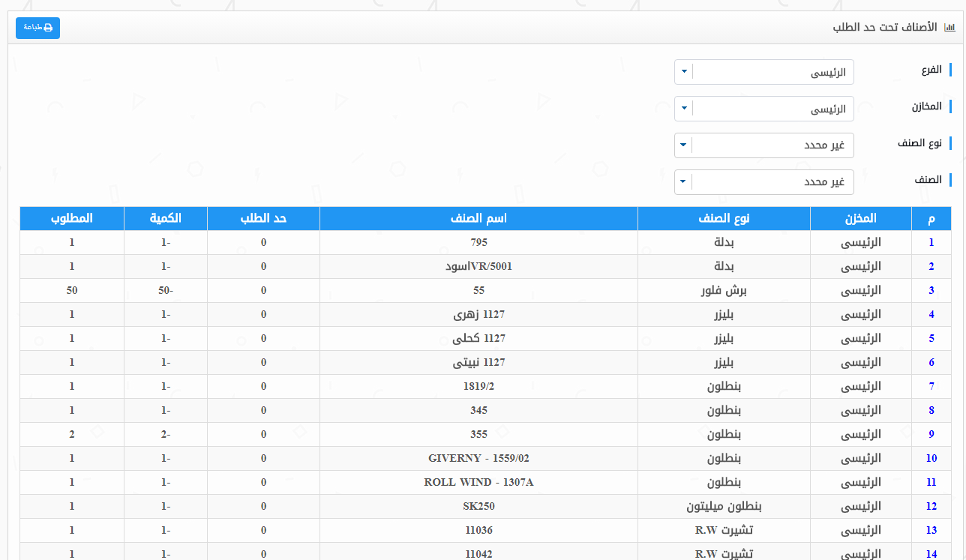Click the bar chart icon beside the page title
This screenshot has width=966, height=560.
949,28
